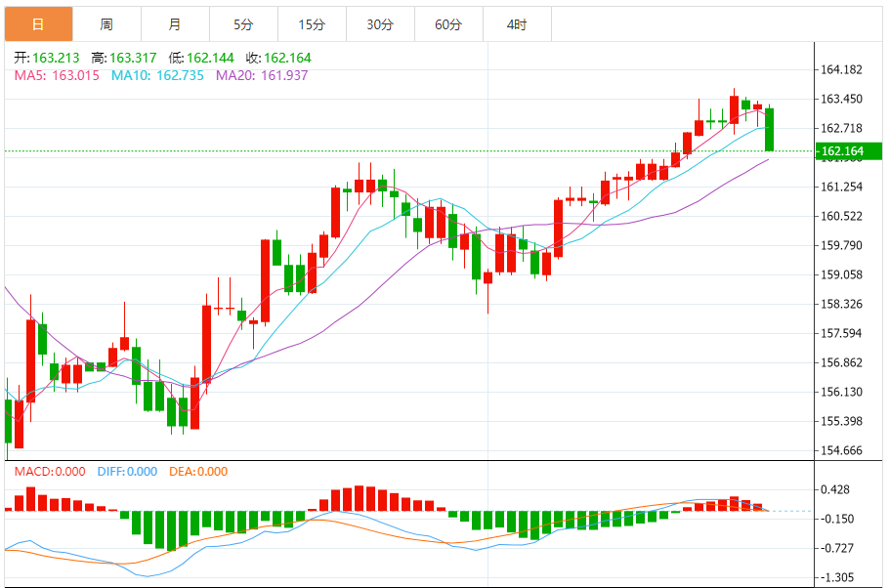Switch to the 月 monthly tab

pyautogui.click(x=176, y=24)
